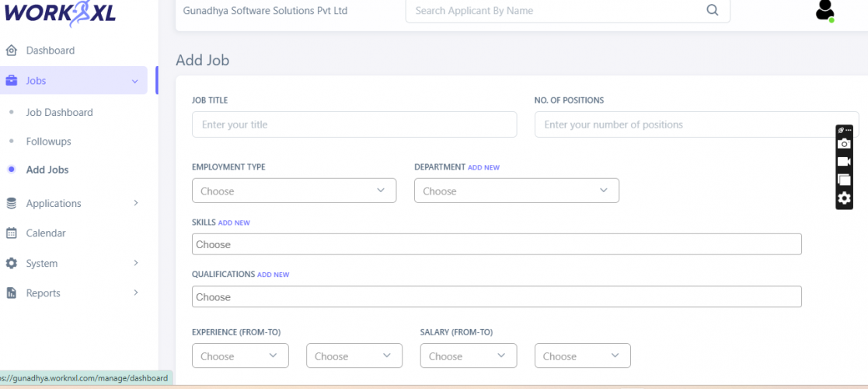868x389 pixels.
Task: Click Gunadhya Software Solutions Pvt Ltd text
Action: coord(265,11)
